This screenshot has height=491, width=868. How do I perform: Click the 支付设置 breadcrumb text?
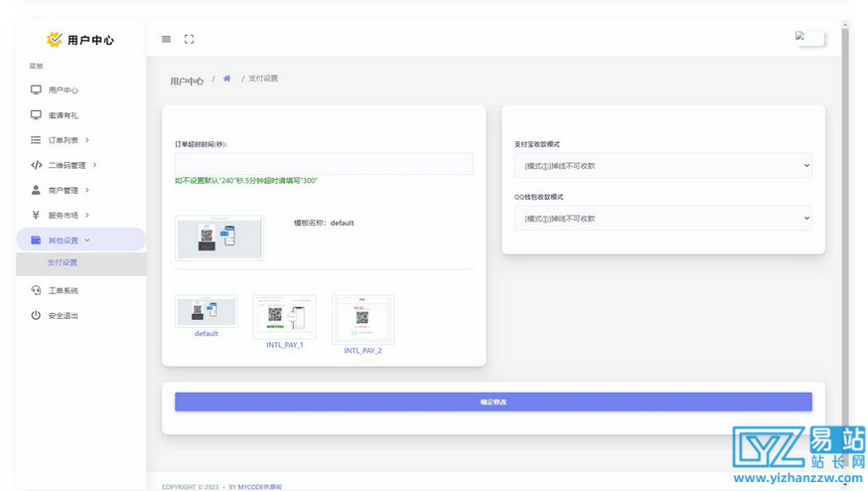[x=263, y=79]
